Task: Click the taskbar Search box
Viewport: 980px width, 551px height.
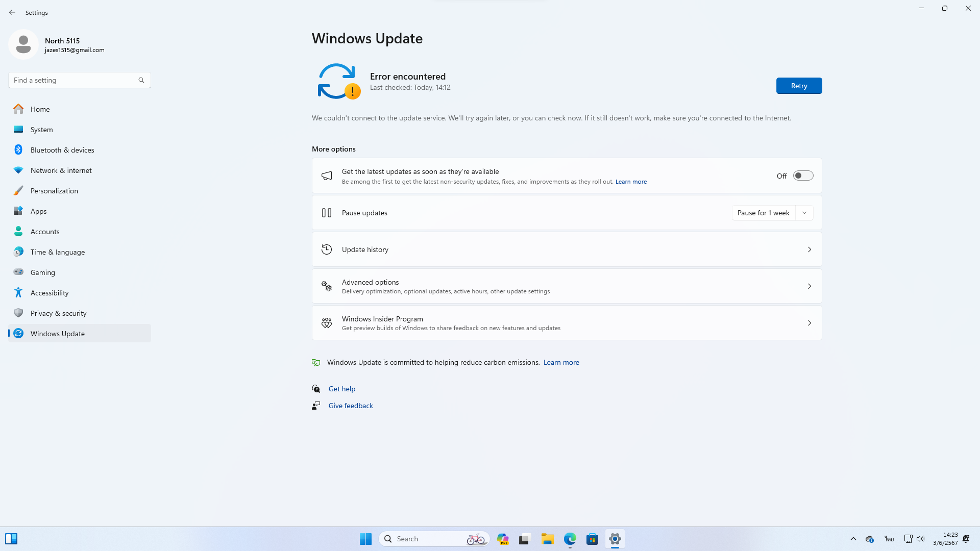Action: coord(434,539)
